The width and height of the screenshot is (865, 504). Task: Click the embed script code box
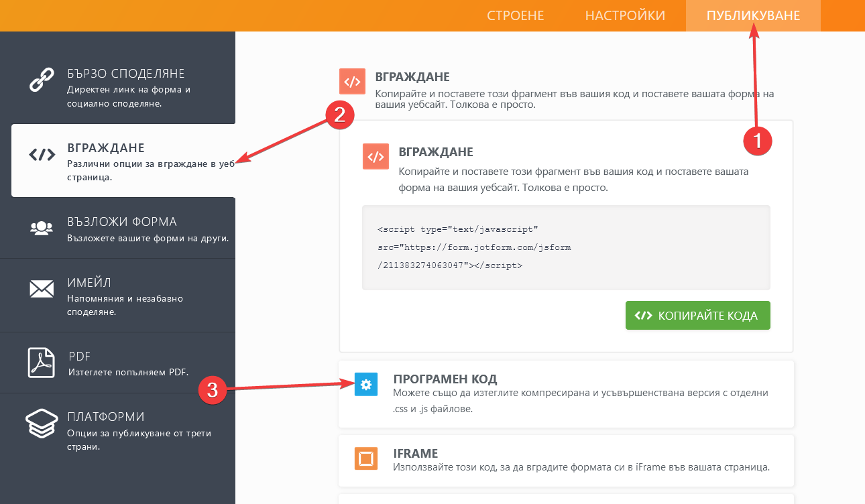565,247
